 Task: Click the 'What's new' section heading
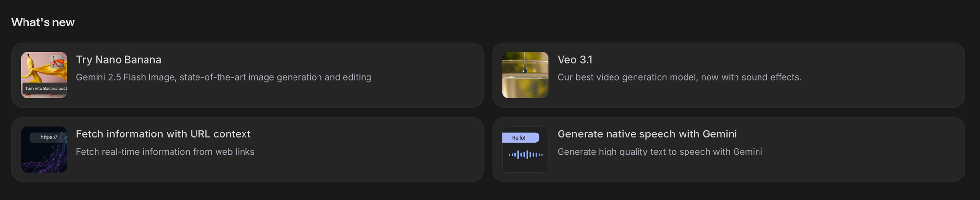click(x=43, y=22)
